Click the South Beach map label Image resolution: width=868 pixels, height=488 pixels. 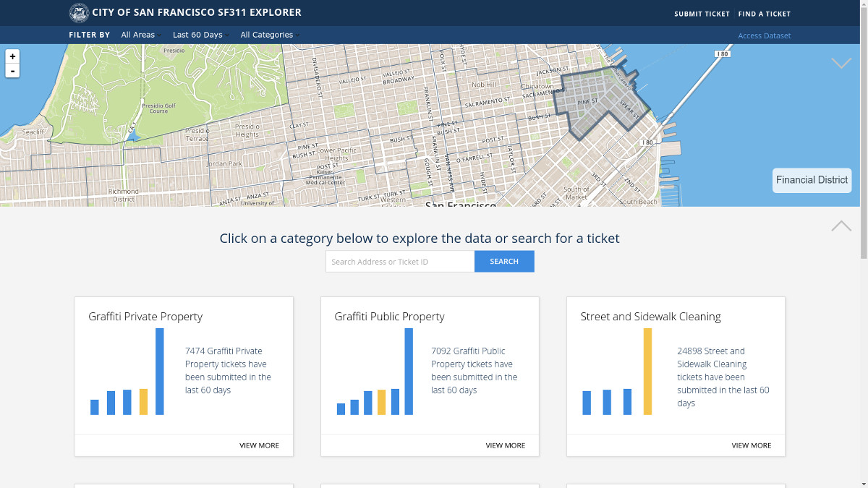click(x=637, y=202)
